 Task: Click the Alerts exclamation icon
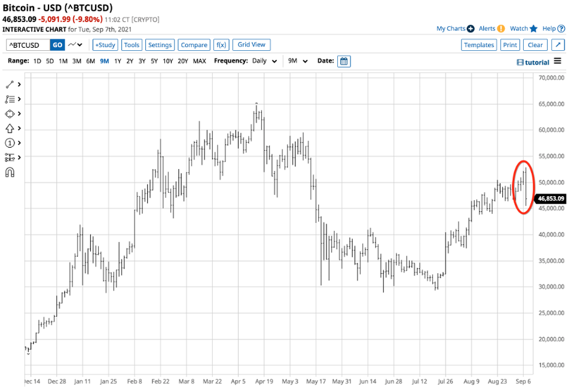(501, 29)
